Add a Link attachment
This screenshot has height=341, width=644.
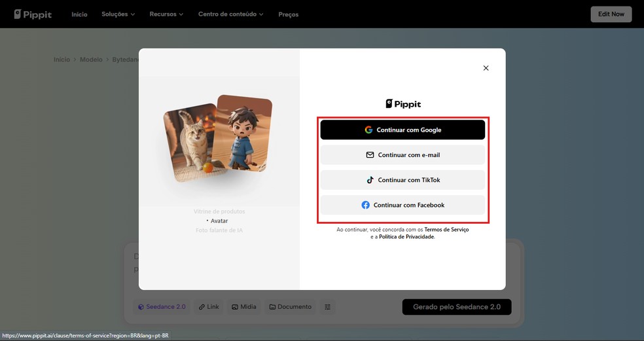(209, 306)
